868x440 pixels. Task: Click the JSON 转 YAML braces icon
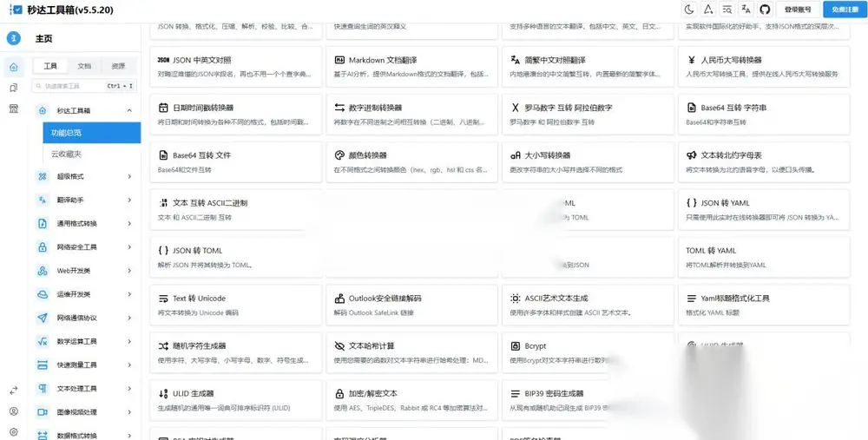(x=692, y=202)
